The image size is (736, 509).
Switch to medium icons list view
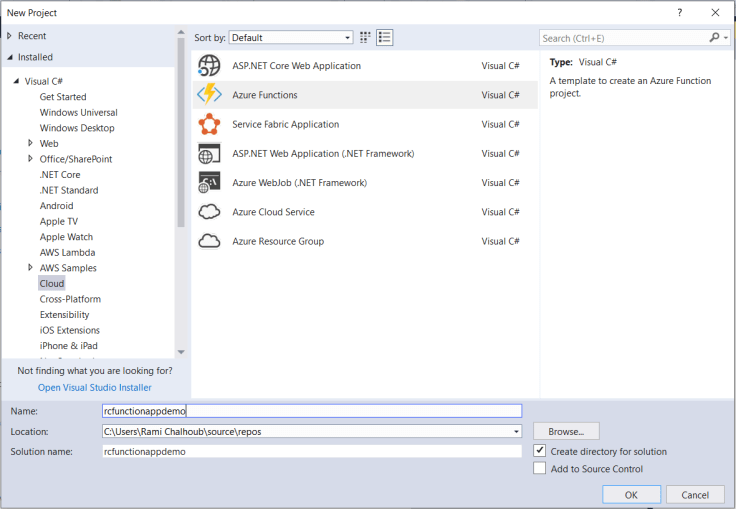385,38
